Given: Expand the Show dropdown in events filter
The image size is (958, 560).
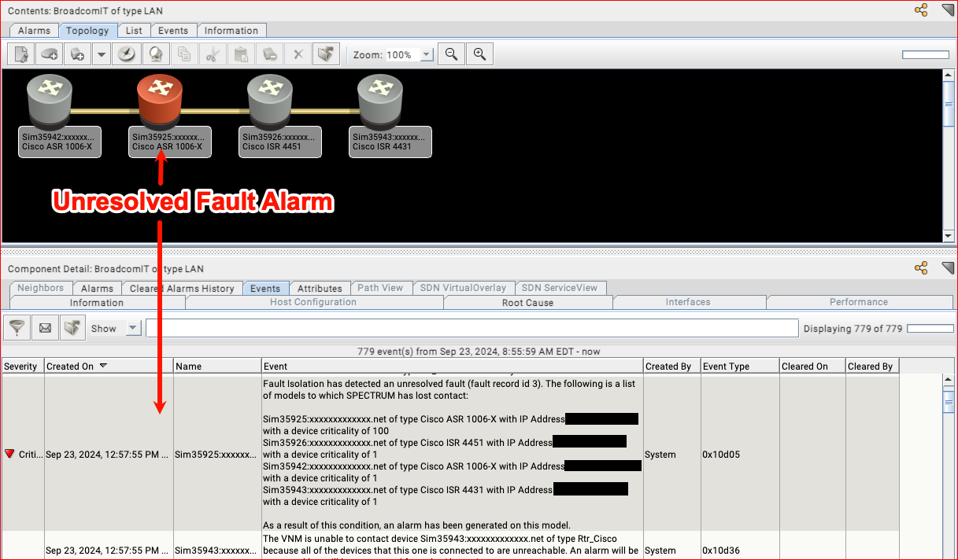Looking at the screenshot, I should click(x=132, y=329).
